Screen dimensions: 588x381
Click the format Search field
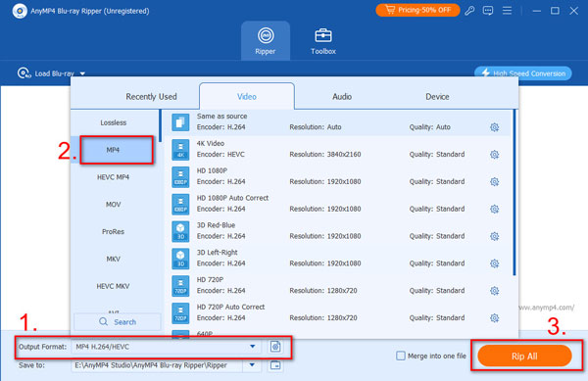[118, 322]
